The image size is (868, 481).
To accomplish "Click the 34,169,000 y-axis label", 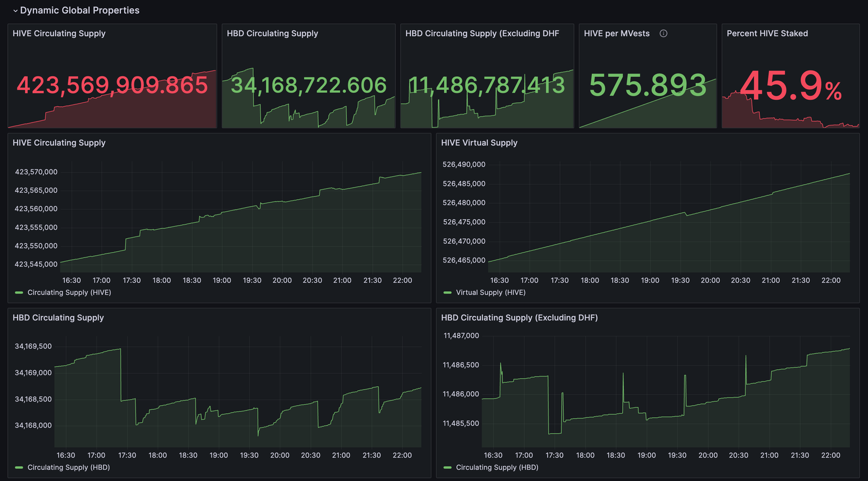I will point(33,373).
